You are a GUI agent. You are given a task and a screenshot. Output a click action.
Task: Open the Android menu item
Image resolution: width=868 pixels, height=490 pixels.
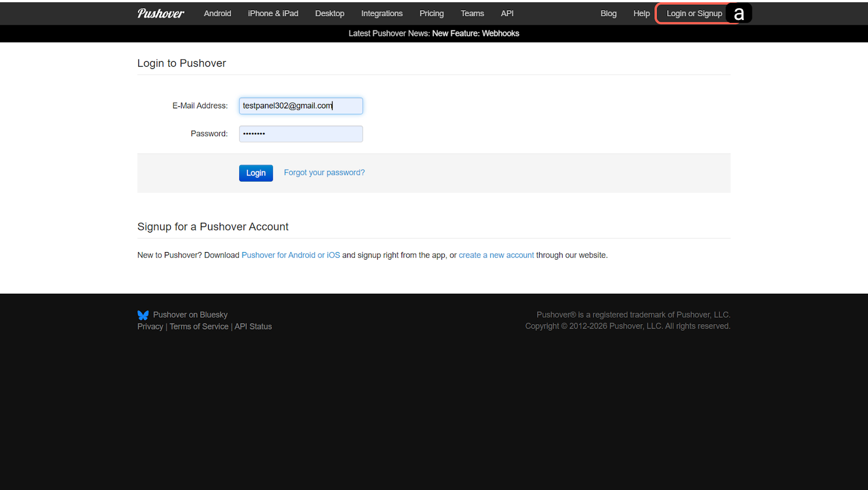[x=218, y=14]
